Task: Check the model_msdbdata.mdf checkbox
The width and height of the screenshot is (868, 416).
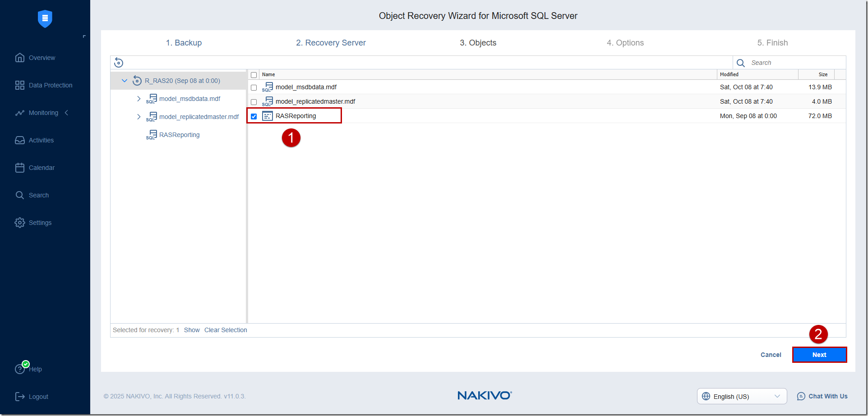Action: (x=254, y=87)
